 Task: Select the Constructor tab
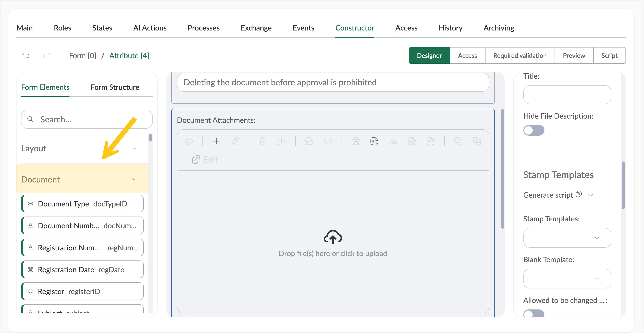pos(355,28)
